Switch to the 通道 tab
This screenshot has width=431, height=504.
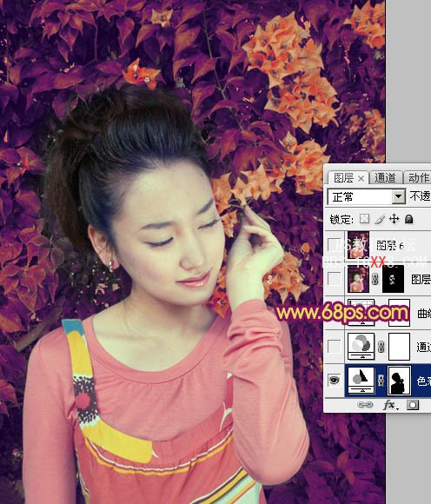tap(385, 177)
